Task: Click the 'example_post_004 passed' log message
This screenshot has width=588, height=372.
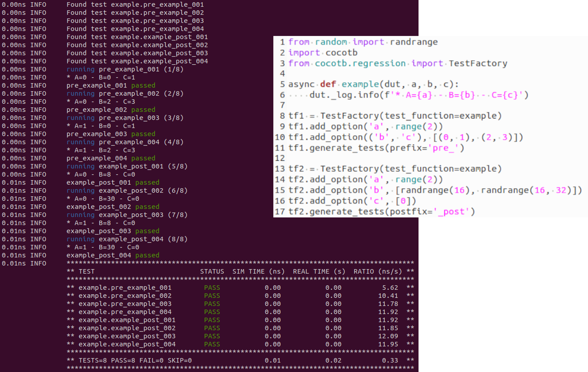Action: click(112, 255)
